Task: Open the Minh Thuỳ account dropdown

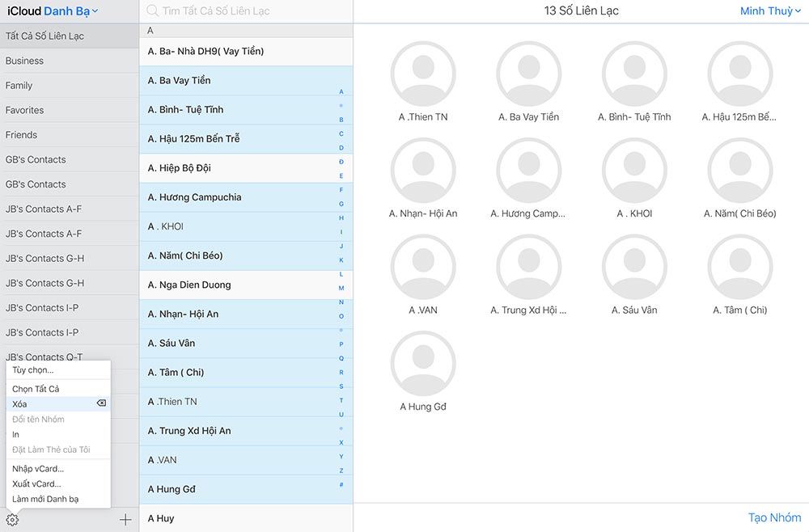Action: point(770,11)
